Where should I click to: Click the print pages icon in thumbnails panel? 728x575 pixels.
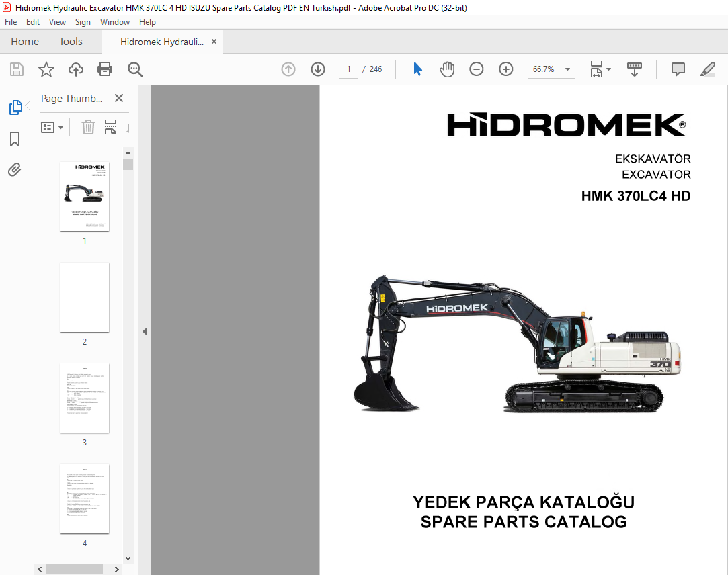pos(110,127)
